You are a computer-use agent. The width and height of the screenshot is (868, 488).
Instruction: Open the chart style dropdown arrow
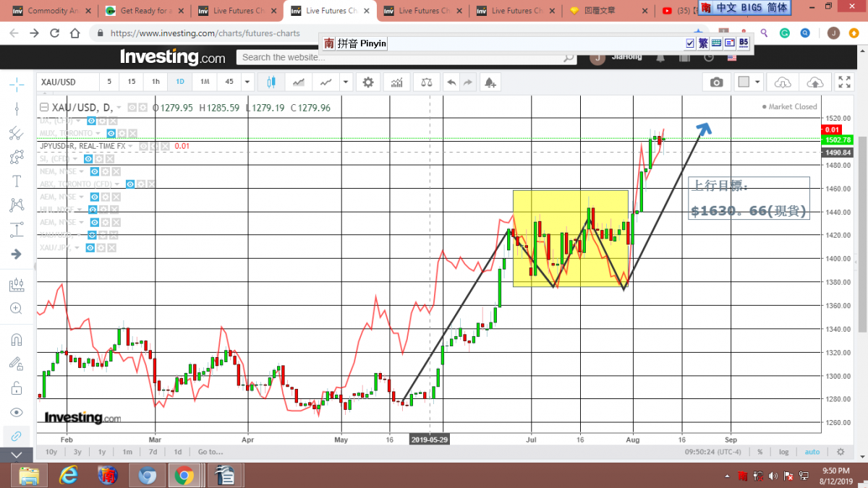pos(346,82)
